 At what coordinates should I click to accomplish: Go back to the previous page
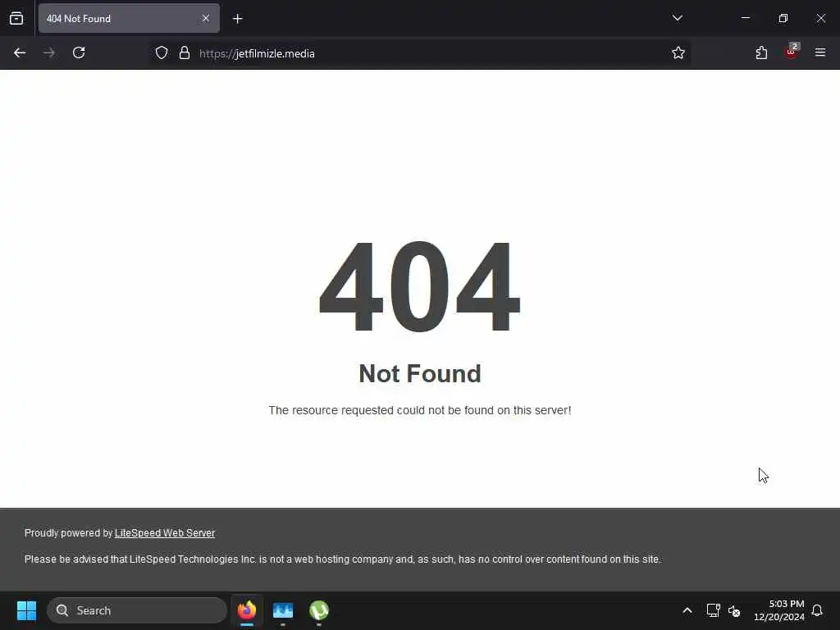pyautogui.click(x=20, y=53)
